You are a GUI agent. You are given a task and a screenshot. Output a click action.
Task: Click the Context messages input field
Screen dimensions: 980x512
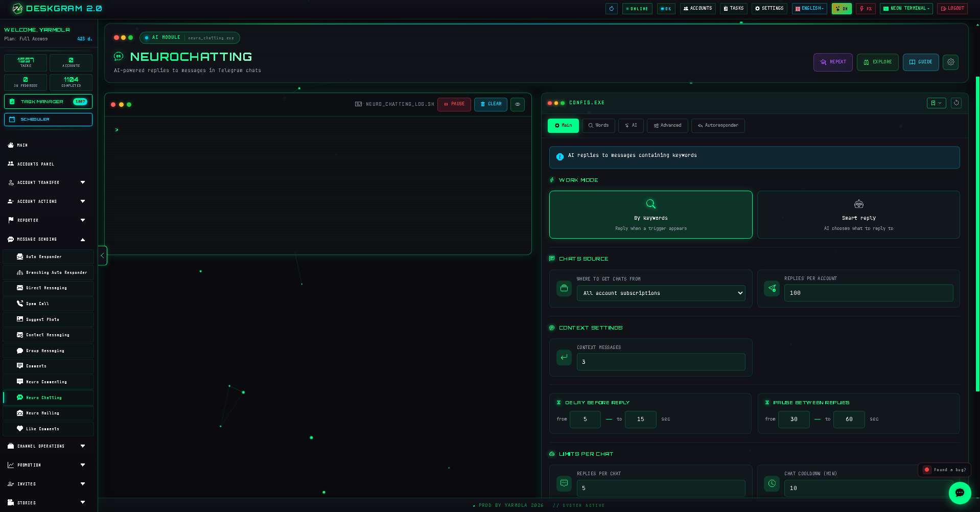pos(661,362)
